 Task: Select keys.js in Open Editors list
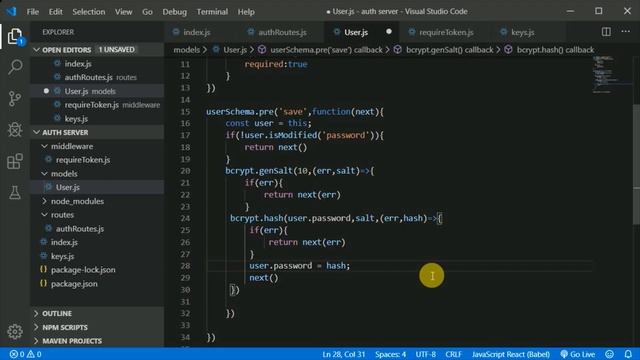(97, 118)
